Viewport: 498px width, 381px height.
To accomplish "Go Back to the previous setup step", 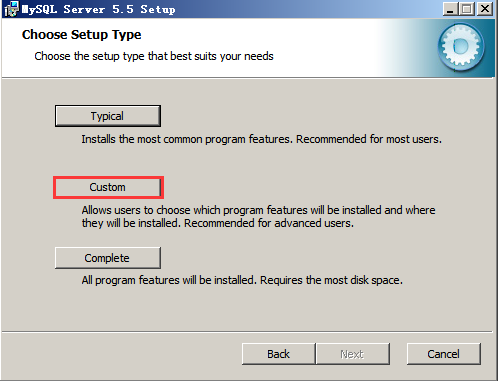I will click(x=279, y=354).
